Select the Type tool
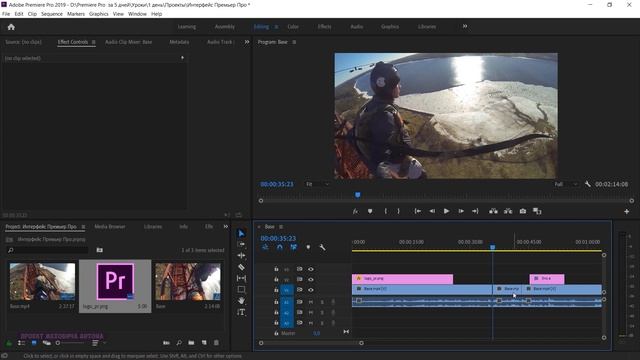The image size is (640, 360). click(x=241, y=312)
